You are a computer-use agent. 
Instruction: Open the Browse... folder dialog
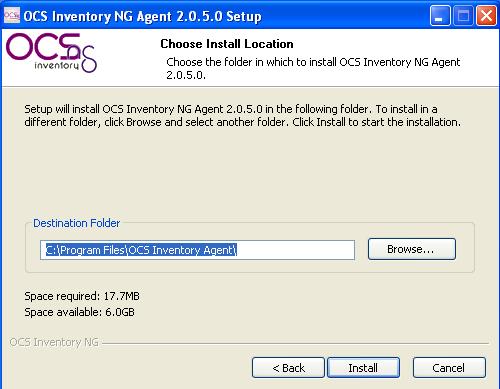pos(412,249)
